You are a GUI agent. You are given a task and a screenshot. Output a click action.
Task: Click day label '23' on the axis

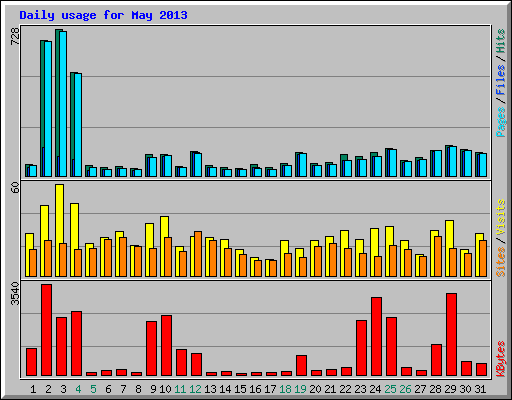(360, 389)
